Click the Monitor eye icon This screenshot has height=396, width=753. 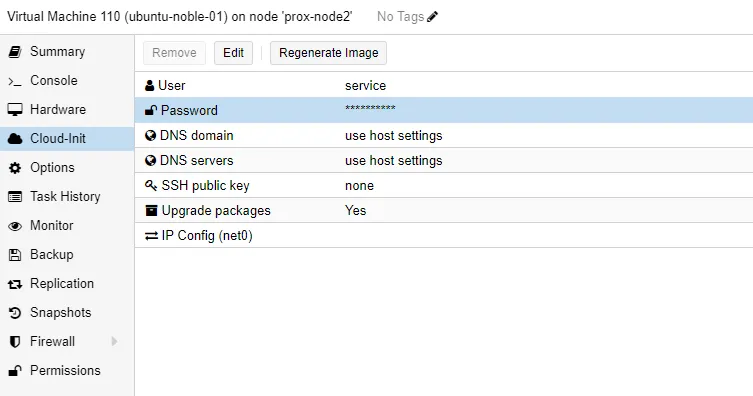pos(15,226)
